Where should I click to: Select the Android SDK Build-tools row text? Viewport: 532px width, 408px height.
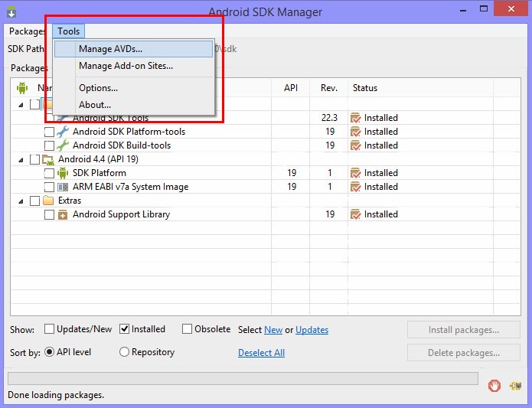(x=122, y=145)
